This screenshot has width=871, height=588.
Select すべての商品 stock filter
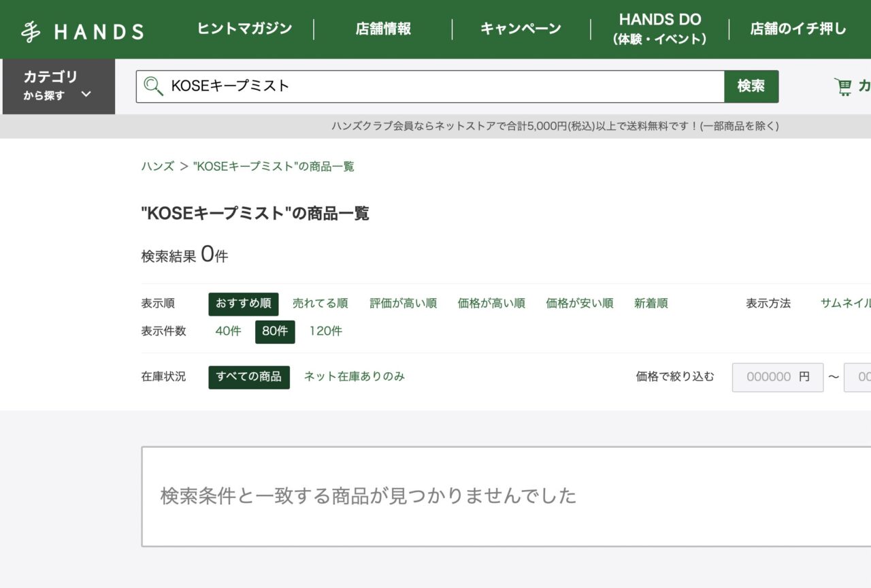(x=249, y=377)
